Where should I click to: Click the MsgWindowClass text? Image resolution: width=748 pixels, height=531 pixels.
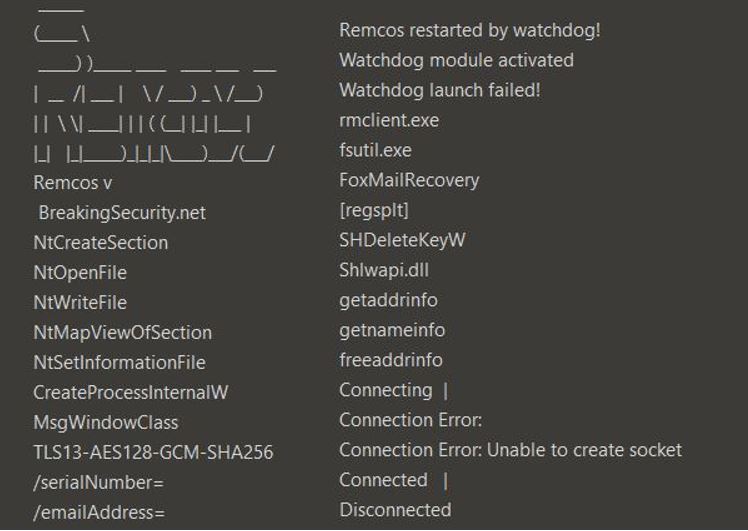point(105,423)
